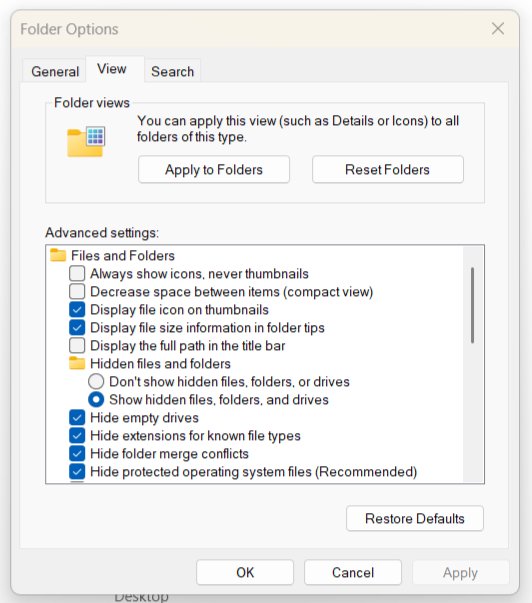The image size is (532, 603).
Task: Close the Folder Options dialog
Action: [x=498, y=28]
